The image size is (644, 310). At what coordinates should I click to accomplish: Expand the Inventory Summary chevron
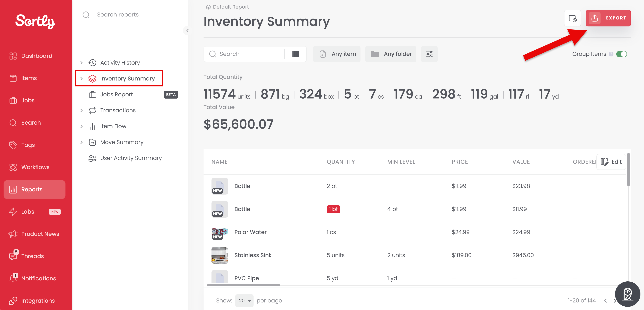click(81, 79)
